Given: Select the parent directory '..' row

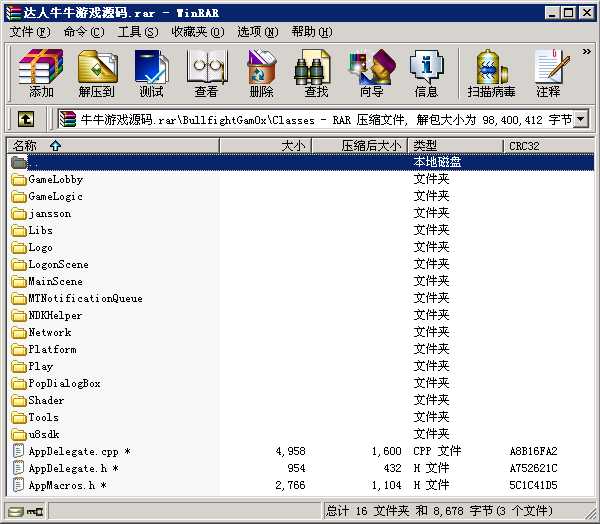Looking at the screenshot, I should pos(301,162).
